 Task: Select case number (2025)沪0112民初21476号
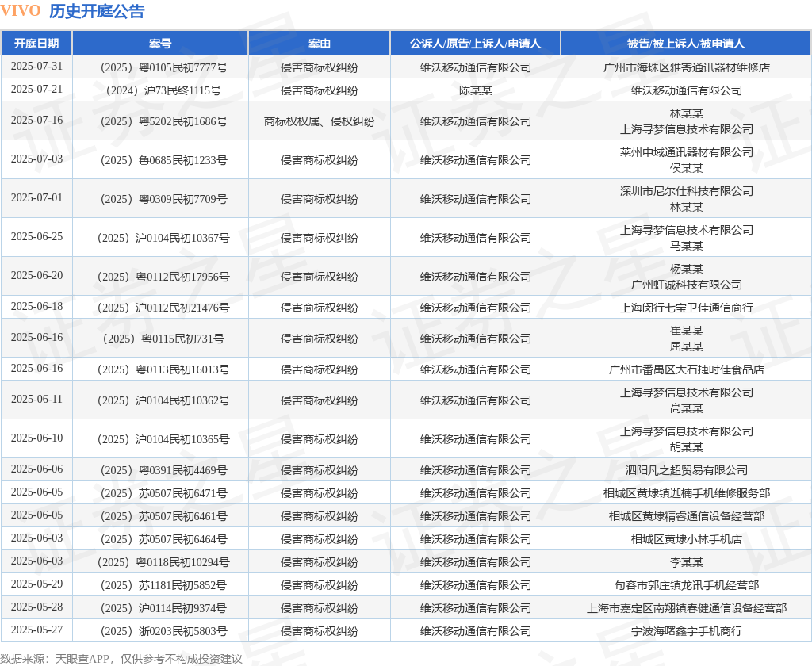coord(163,308)
